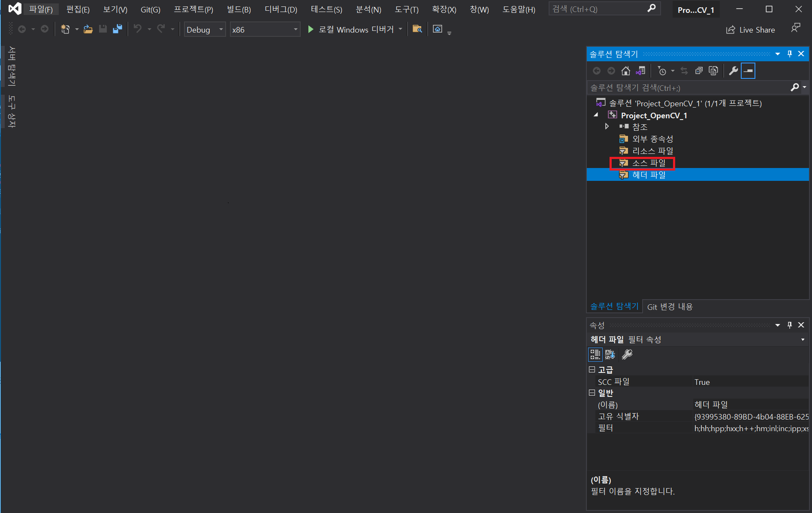Open the Redo history dropdown arrow

(x=172, y=29)
